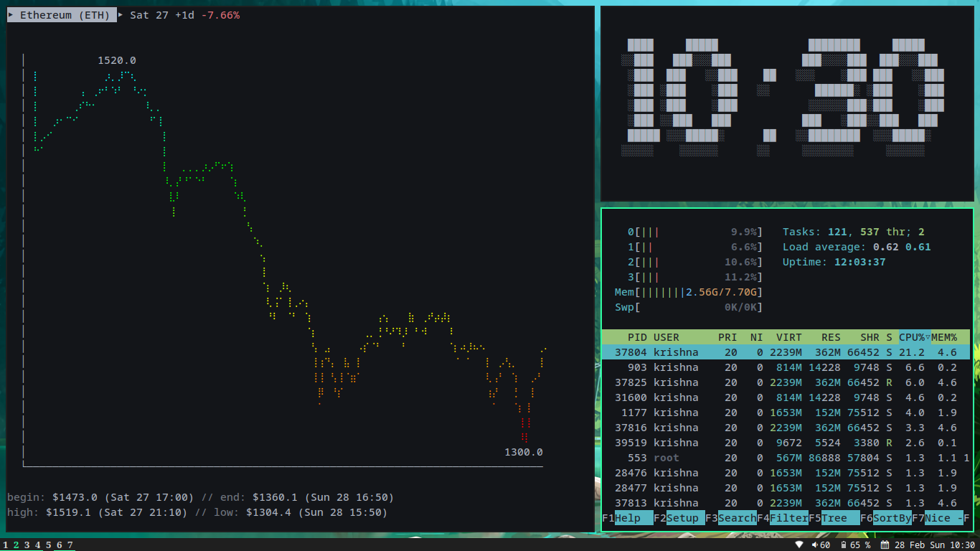Select the process row with PID 37816
The width and height of the screenshot is (980, 551).
coord(786,428)
